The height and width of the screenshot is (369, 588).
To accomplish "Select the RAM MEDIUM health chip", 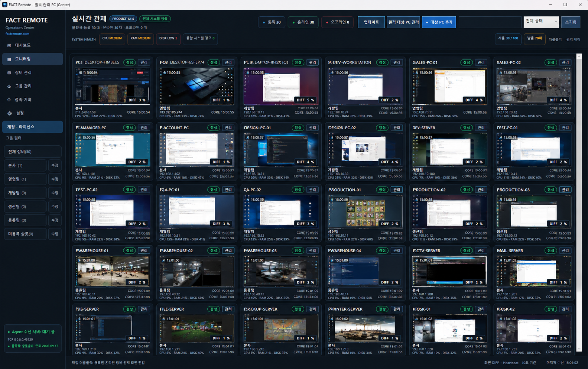I will [x=140, y=39].
